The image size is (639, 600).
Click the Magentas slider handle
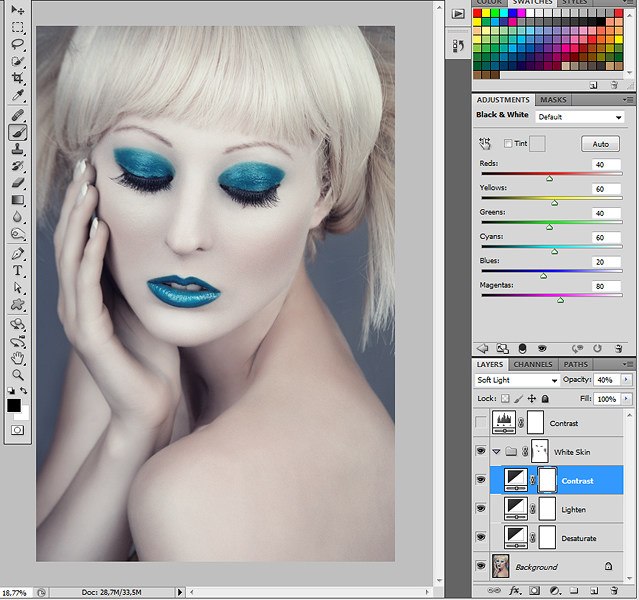[x=559, y=299]
